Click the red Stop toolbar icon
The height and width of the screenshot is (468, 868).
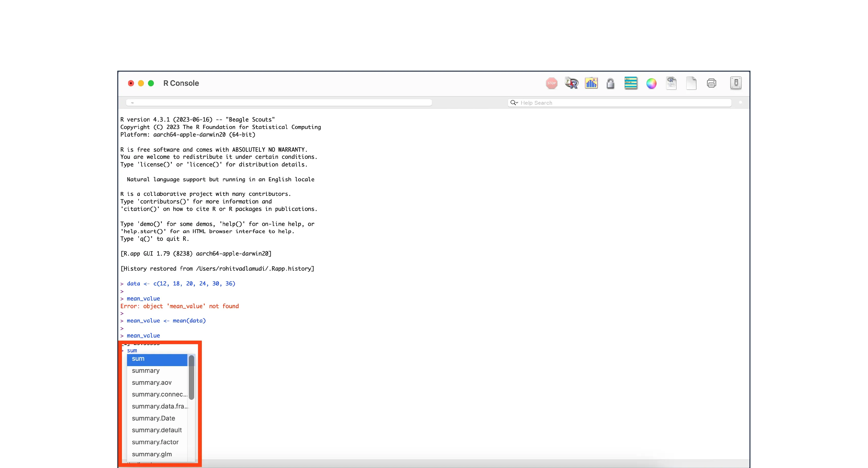point(551,83)
